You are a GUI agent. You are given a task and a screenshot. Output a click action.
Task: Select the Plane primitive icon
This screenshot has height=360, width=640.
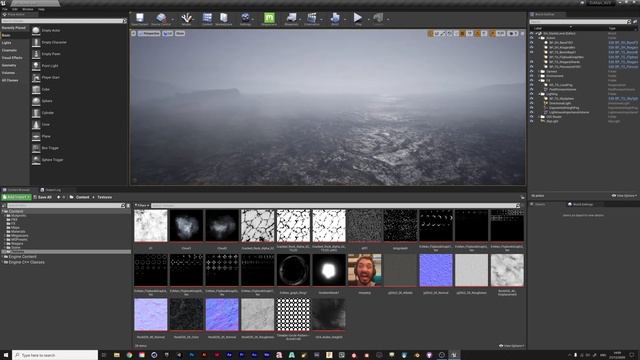(x=36, y=136)
